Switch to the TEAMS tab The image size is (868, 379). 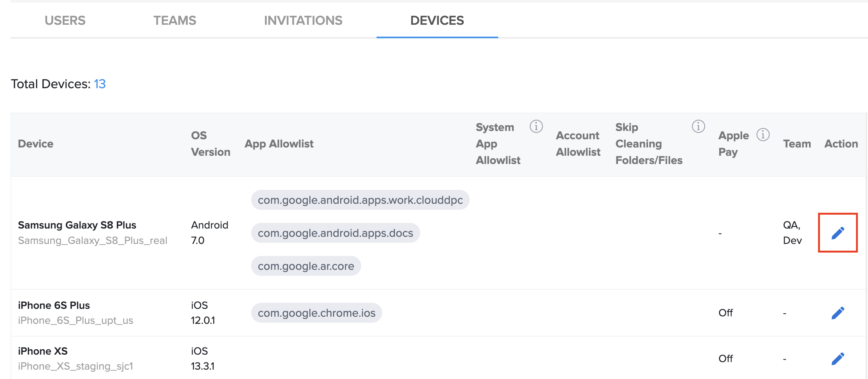point(175,20)
